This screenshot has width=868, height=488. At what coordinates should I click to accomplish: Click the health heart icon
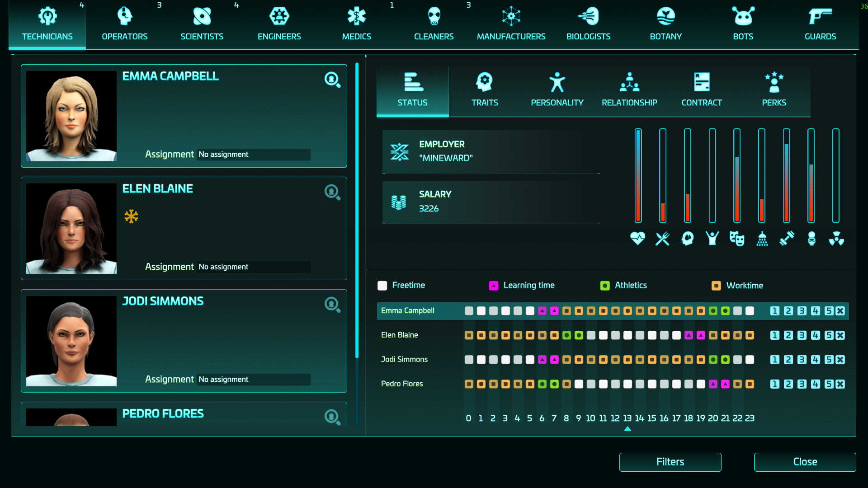pyautogui.click(x=638, y=238)
